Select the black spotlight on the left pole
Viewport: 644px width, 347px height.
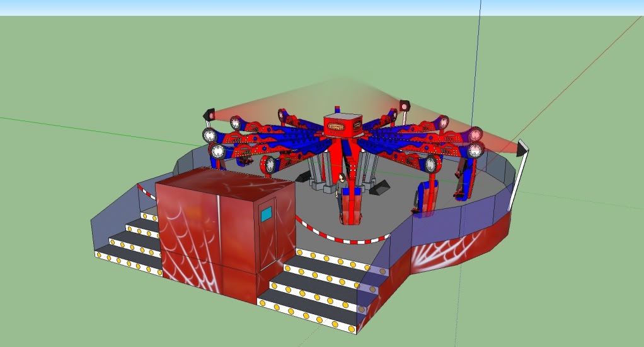[x=209, y=114]
